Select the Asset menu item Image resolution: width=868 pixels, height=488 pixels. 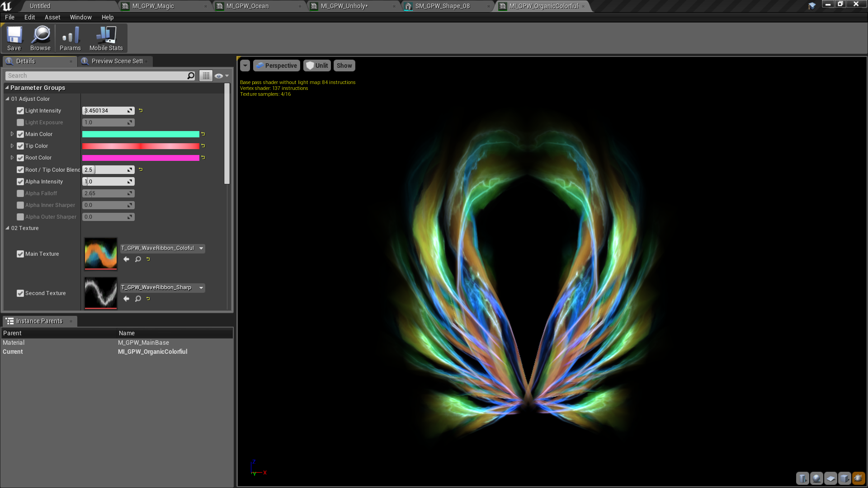[52, 17]
